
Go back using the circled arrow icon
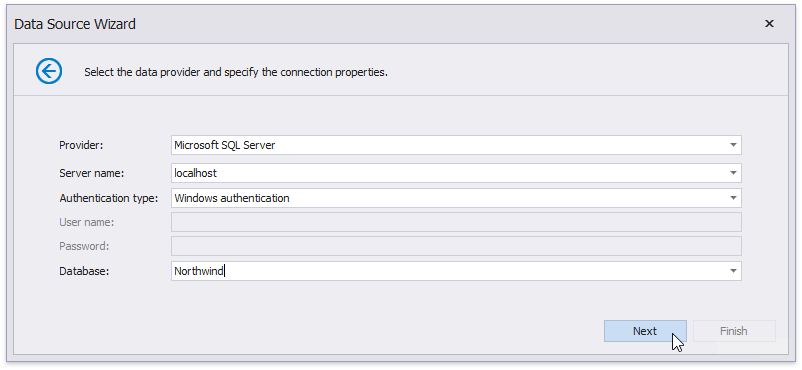(49, 71)
